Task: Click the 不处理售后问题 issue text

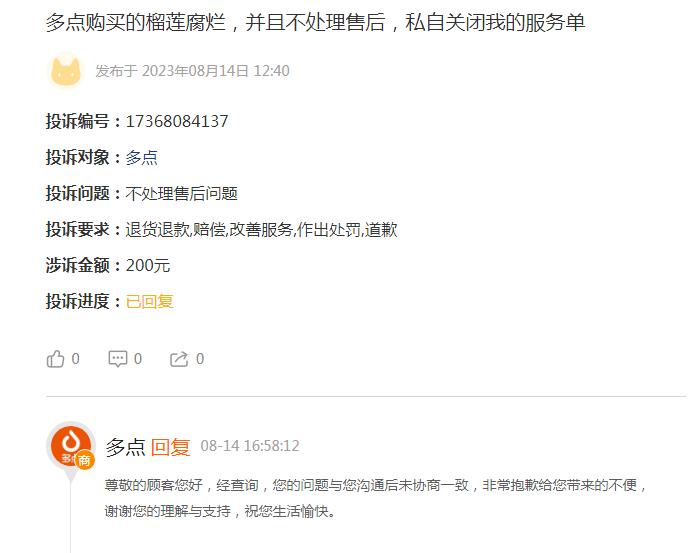Action: tap(182, 193)
